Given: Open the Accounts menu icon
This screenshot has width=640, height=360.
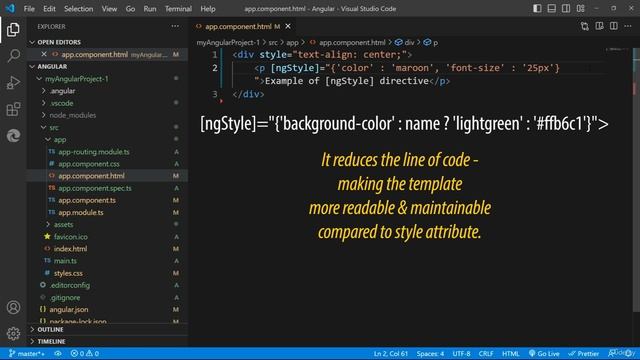Looking at the screenshot, I should click(x=13, y=307).
